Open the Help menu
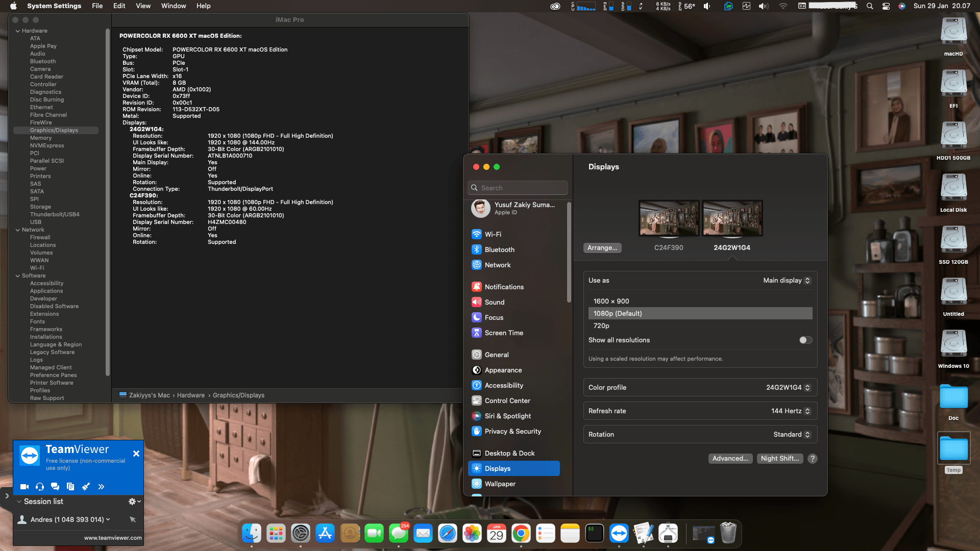The width and height of the screenshot is (980, 551). [x=204, y=6]
